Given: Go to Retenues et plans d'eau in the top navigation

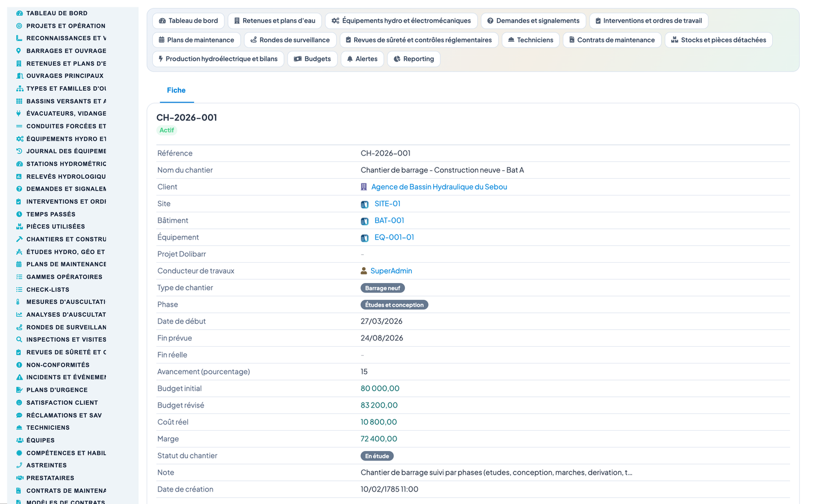Looking at the screenshot, I should point(275,21).
